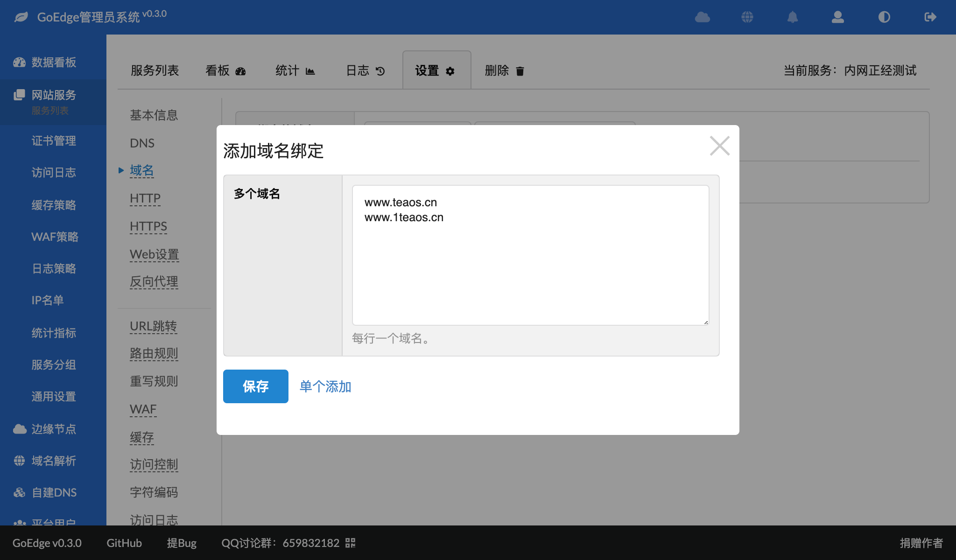
Task: Go to 服务分组 in sidebar
Action: coord(54,365)
